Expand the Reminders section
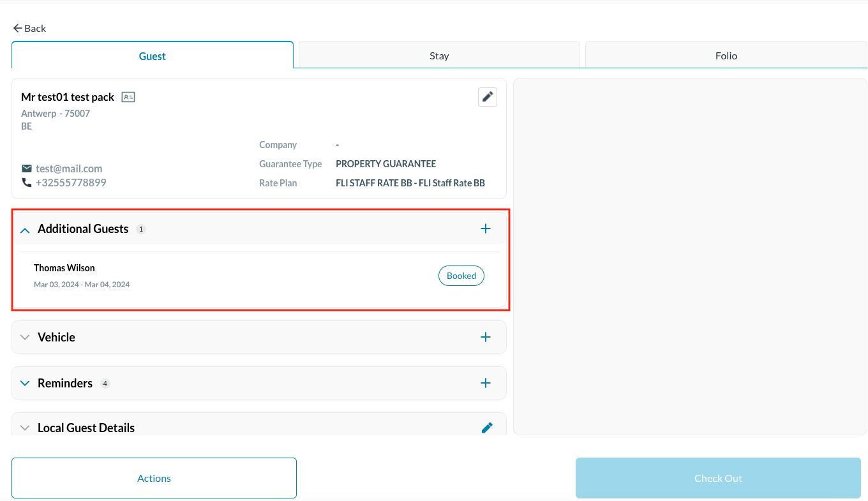The image size is (868, 501). (25, 383)
